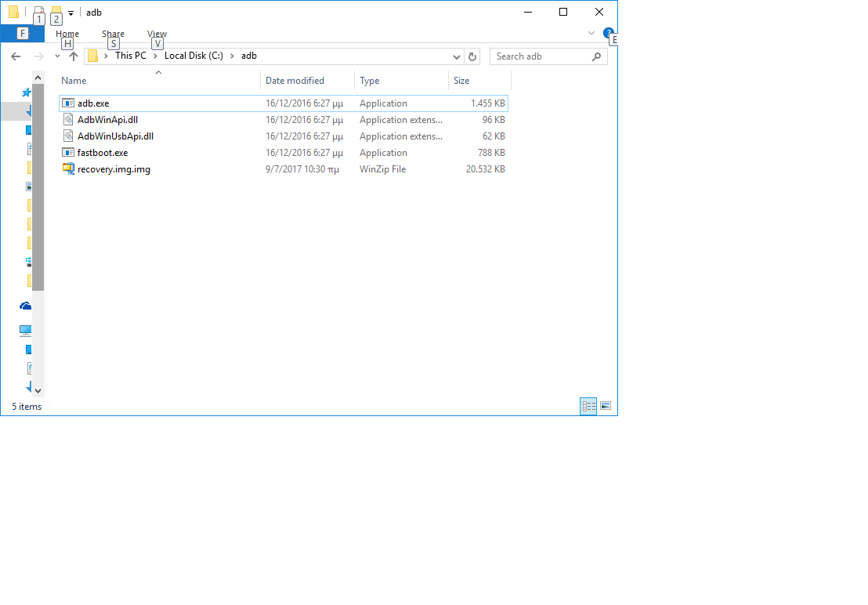Screen dimensions: 868x605
Task: Expand the address bar history dropdown
Action: pos(458,56)
